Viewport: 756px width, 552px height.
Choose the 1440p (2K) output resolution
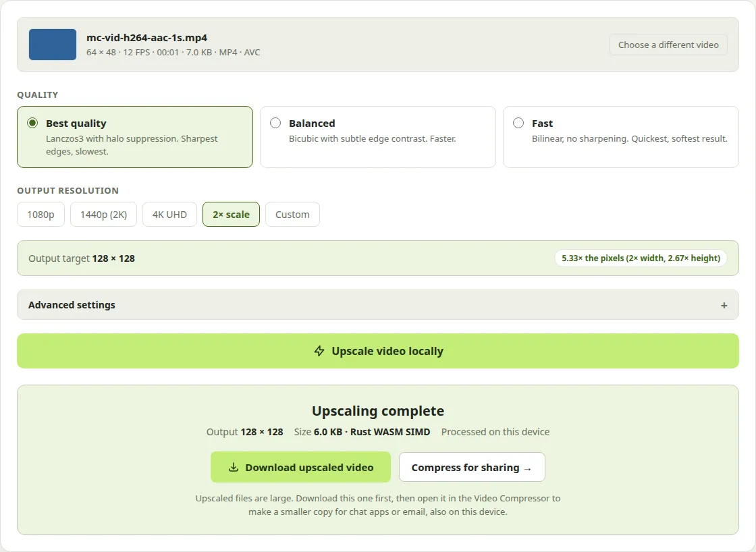104,214
